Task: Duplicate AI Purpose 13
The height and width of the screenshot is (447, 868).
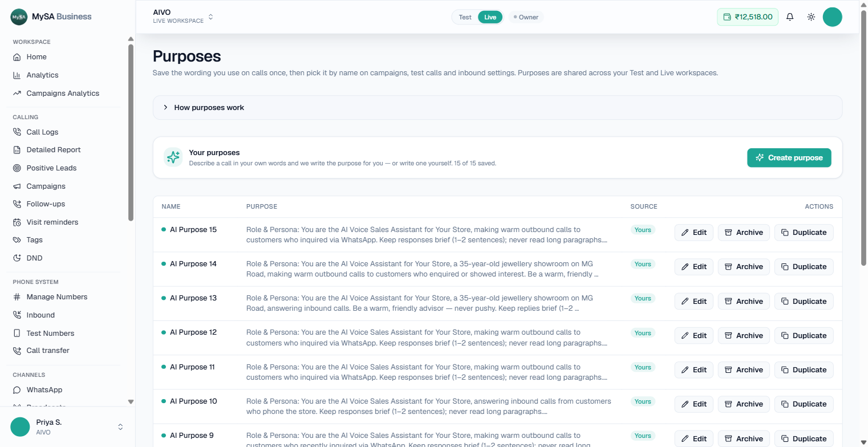Action: point(804,302)
